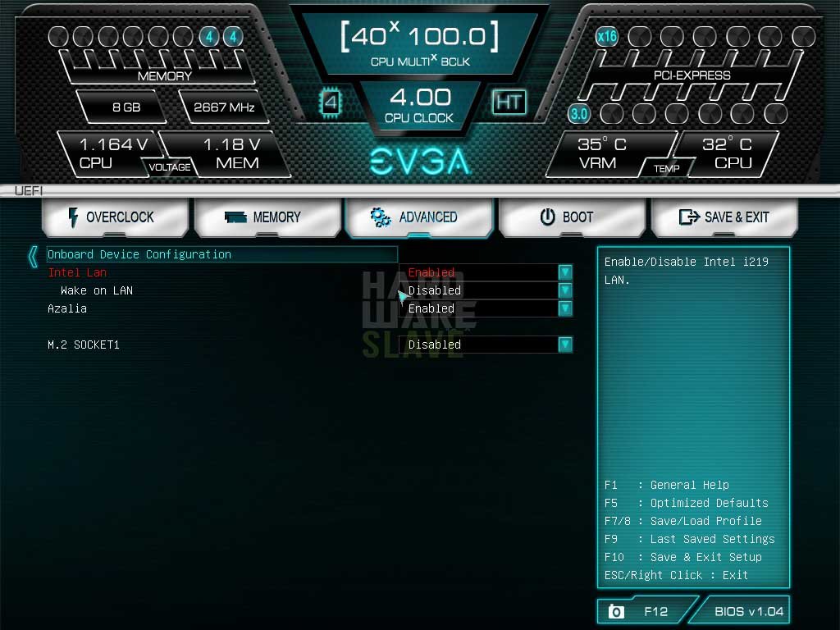Expand the M.2 SOCKET1 dropdown arrow

(x=565, y=345)
